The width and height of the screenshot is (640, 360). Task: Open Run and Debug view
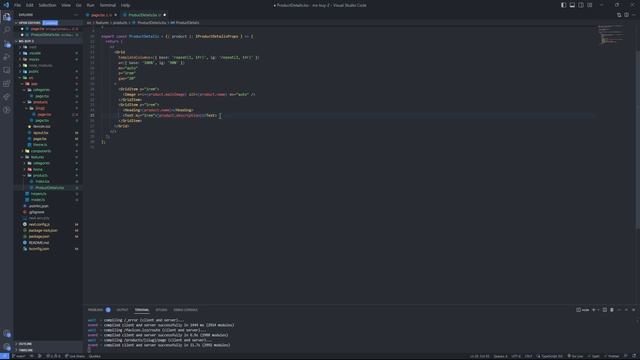coord(7,57)
